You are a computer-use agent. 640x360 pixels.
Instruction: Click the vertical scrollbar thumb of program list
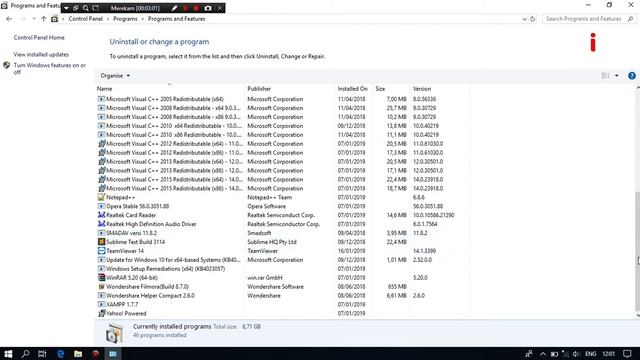638,251
